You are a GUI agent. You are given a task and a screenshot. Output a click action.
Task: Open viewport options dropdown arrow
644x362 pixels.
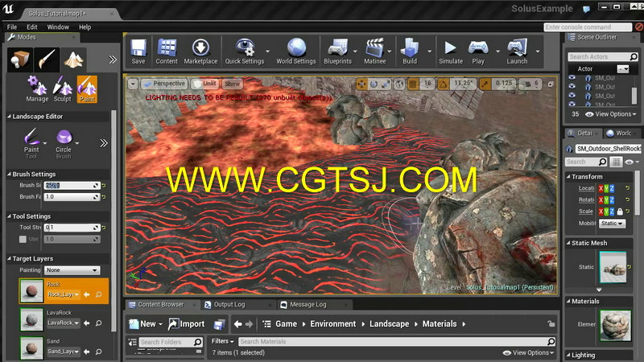pos(133,84)
